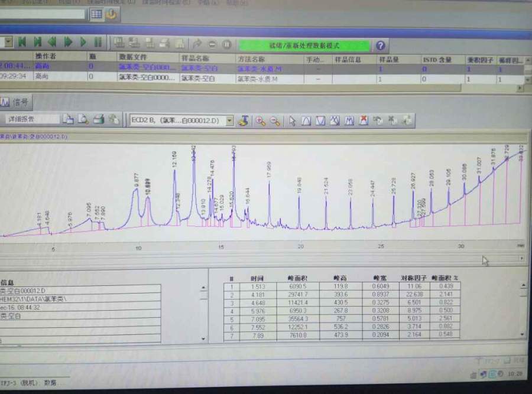Select the arrow pointer tool
This screenshot has width=532, height=394.
click(292, 121)
